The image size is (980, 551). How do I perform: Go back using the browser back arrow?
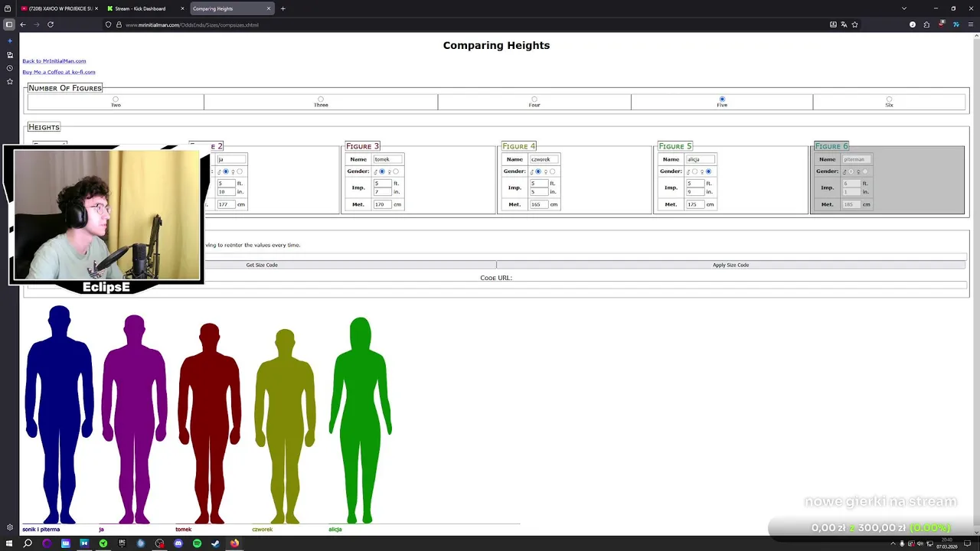pos(23,24)
